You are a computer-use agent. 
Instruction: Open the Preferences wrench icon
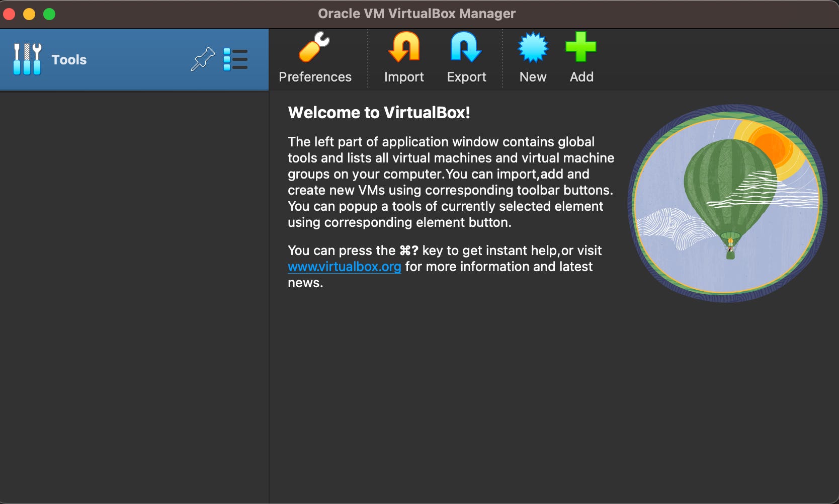(314, 47)
